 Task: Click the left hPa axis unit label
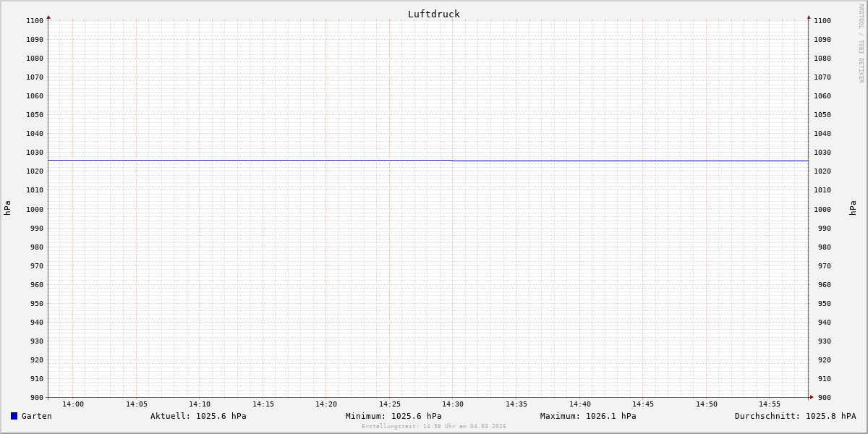coord(7,208)
